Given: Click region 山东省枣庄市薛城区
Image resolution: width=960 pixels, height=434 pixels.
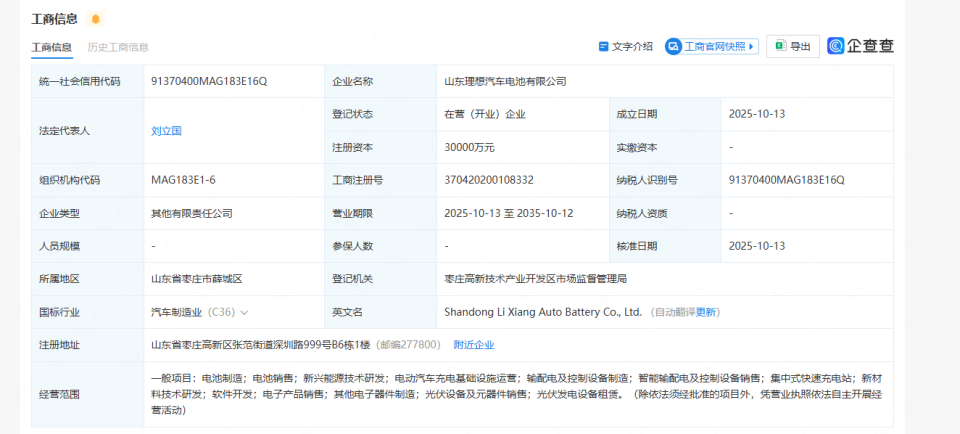Looking at the screenshot, I should [197, 279].
